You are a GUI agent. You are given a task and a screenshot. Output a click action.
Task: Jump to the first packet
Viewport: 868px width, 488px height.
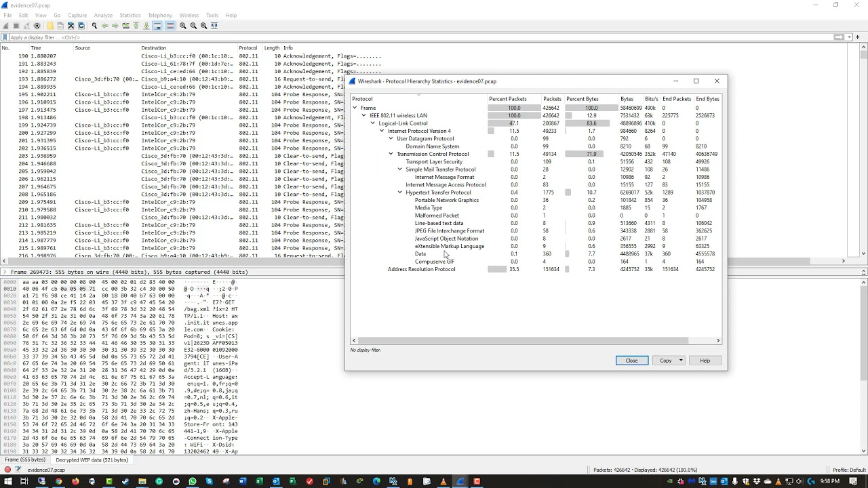tap(136, 26)
